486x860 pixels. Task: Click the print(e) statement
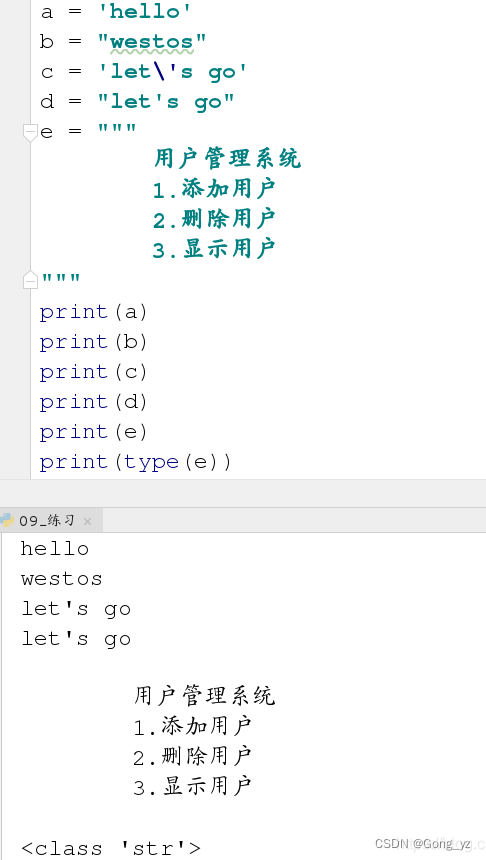tap(94, 432)
